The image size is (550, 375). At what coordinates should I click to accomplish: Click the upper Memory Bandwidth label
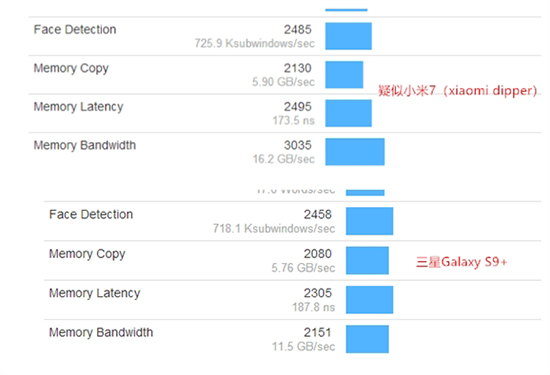coord(85,145)
